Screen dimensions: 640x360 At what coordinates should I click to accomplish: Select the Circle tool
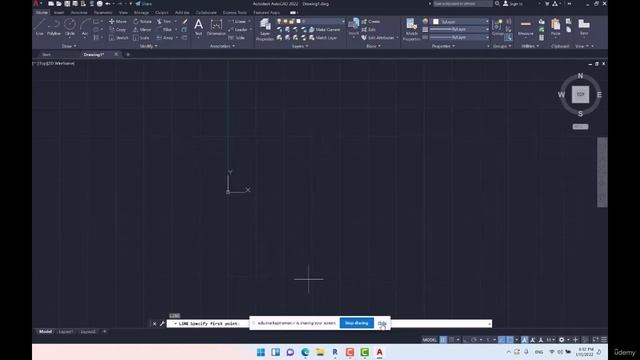70,27
